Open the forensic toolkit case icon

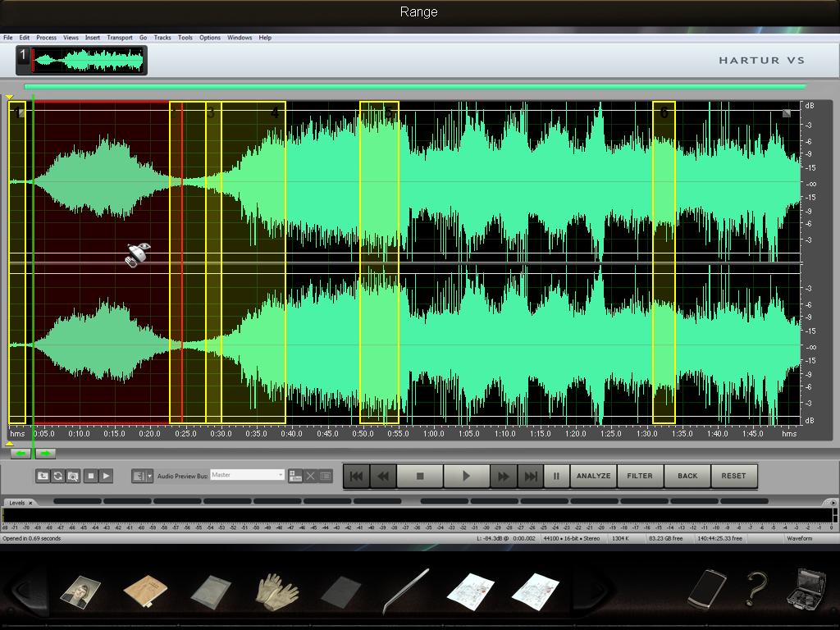[807, 588]
